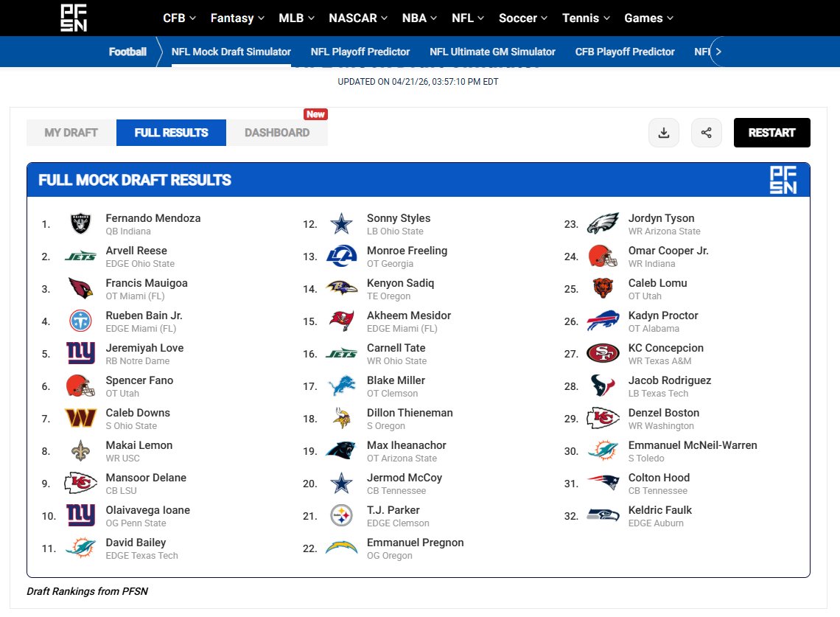Click Draft Rankings from PFSN text
Image resolution: width=840 pixels, height=617 pixels.
click(x=88, y=591)
